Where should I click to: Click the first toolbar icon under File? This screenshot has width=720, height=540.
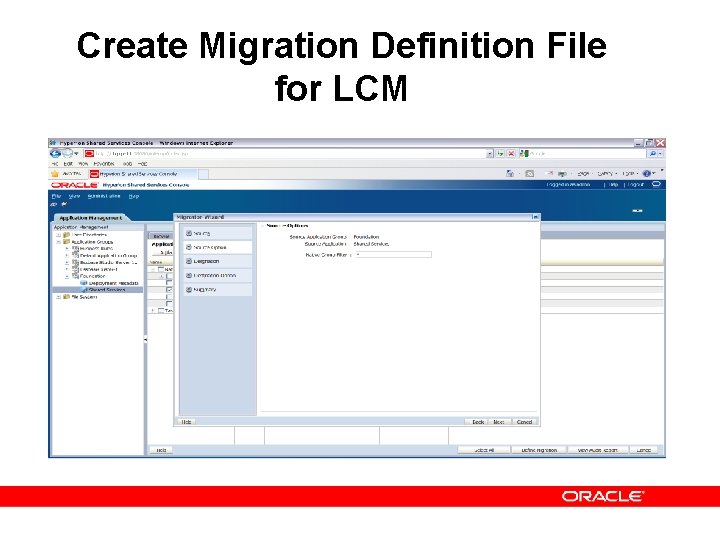54,204
